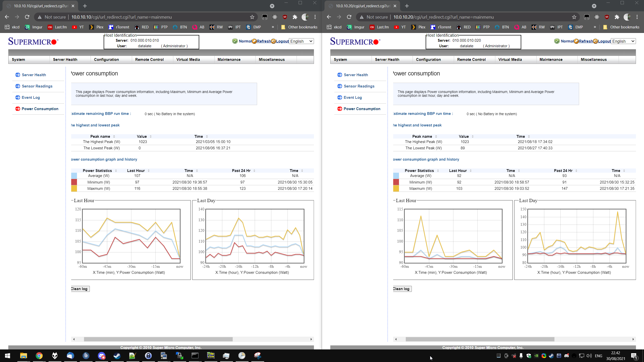
Task: Sort right table by Value column arrows
Action: (x=473, y=137)
